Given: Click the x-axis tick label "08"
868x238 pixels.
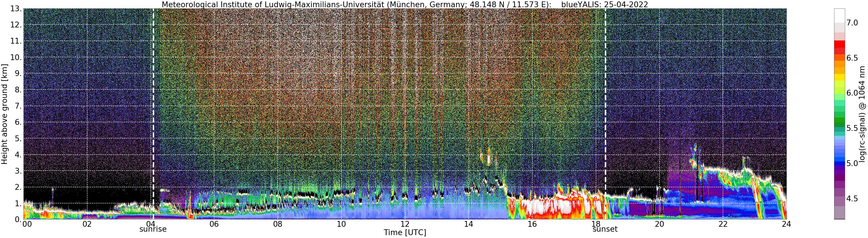Looking at the screenshot, I should 278,224.
